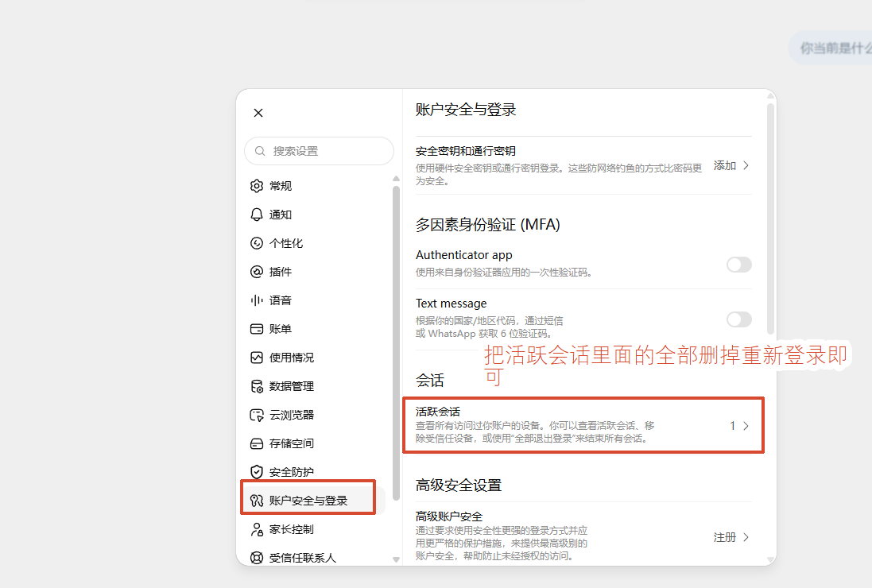
Task: Click the 安全防护 shield icon
Action: [x=257, y=472]
